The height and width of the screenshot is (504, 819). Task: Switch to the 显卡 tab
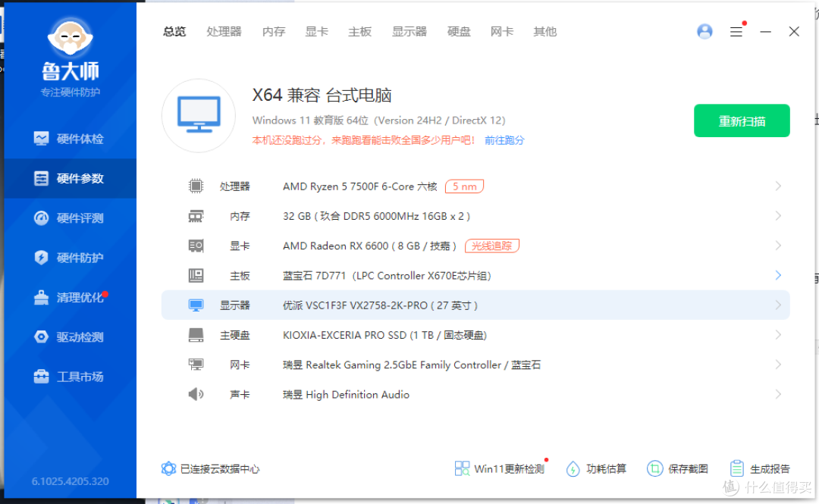click(x=316, y=32)
